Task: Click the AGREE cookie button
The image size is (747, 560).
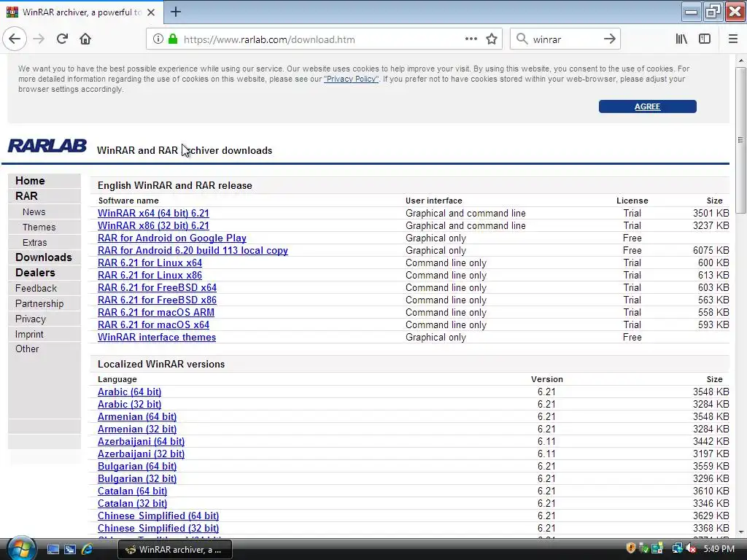Action: coord(648,106)
